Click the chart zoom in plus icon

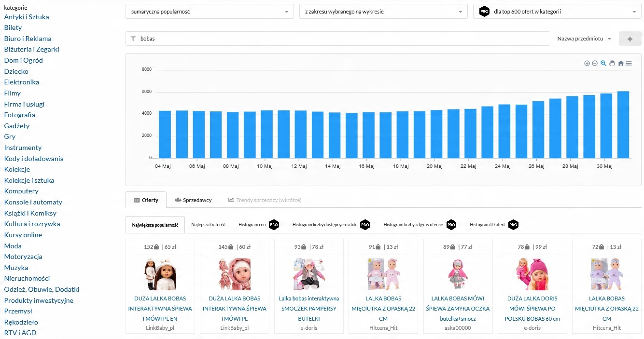tap(587, 63)
